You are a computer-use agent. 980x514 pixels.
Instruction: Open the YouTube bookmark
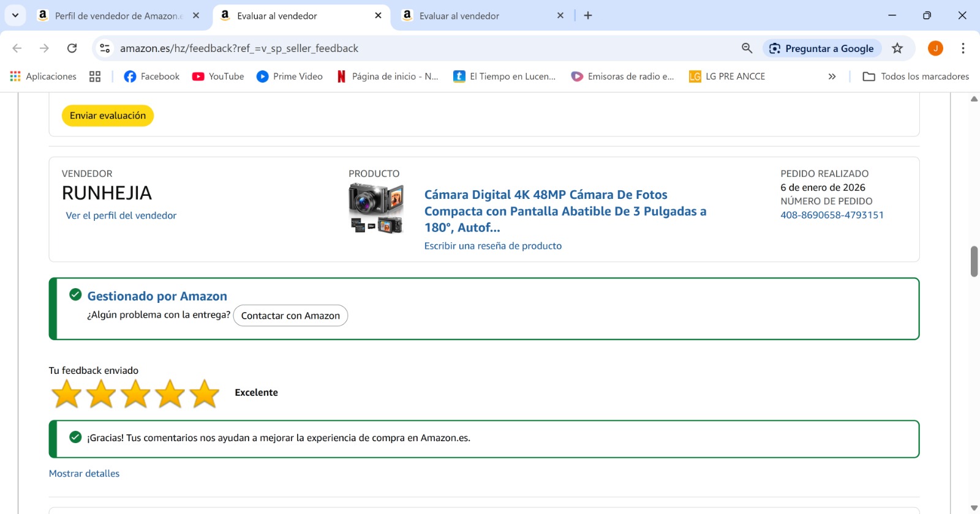click(218, 76)
